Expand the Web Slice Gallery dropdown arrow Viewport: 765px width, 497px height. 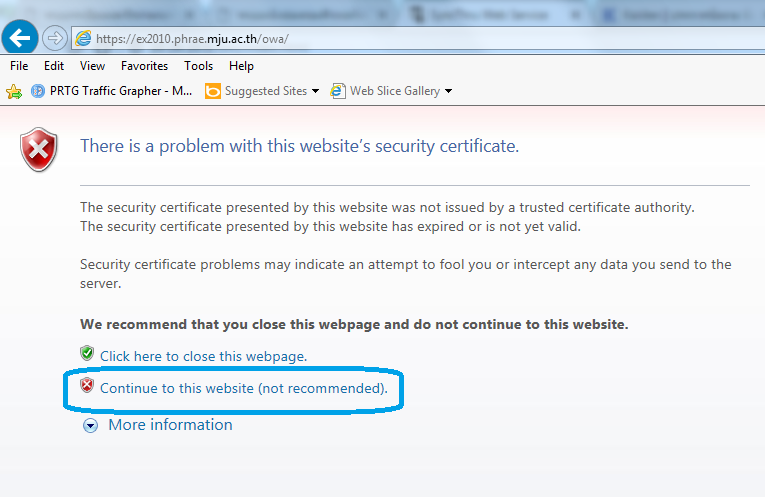[x=448, y=91]
